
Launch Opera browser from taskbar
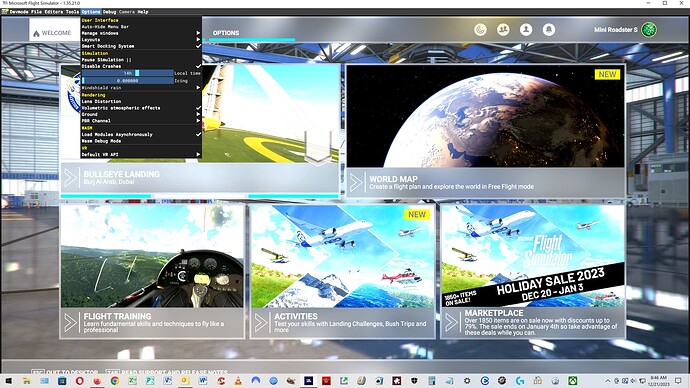(79, 381)
